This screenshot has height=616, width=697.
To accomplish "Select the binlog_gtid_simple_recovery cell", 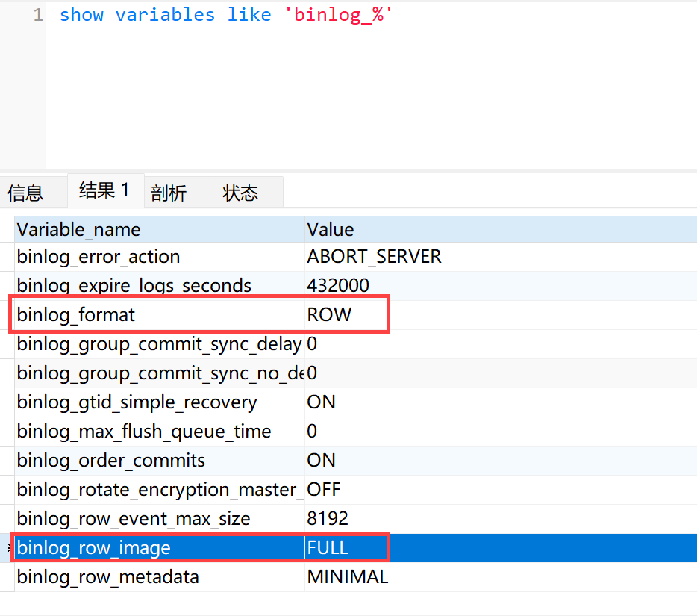I will coord(160,402).
